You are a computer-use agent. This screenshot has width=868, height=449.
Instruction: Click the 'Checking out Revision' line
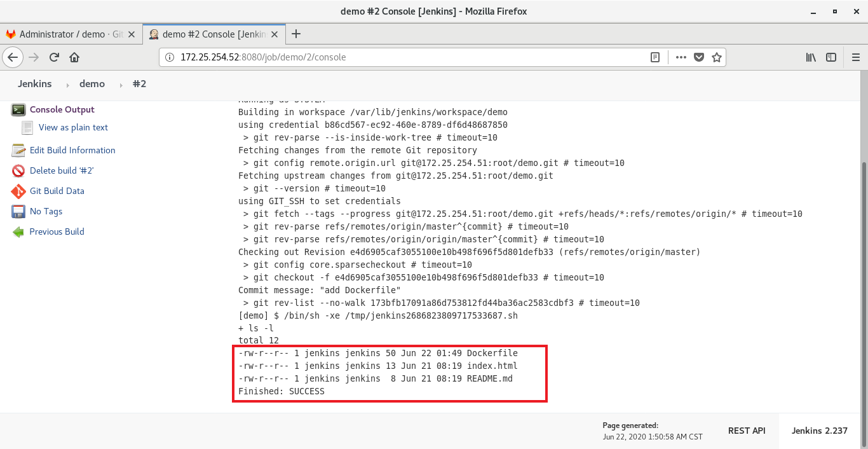click(x=470, y=252)
